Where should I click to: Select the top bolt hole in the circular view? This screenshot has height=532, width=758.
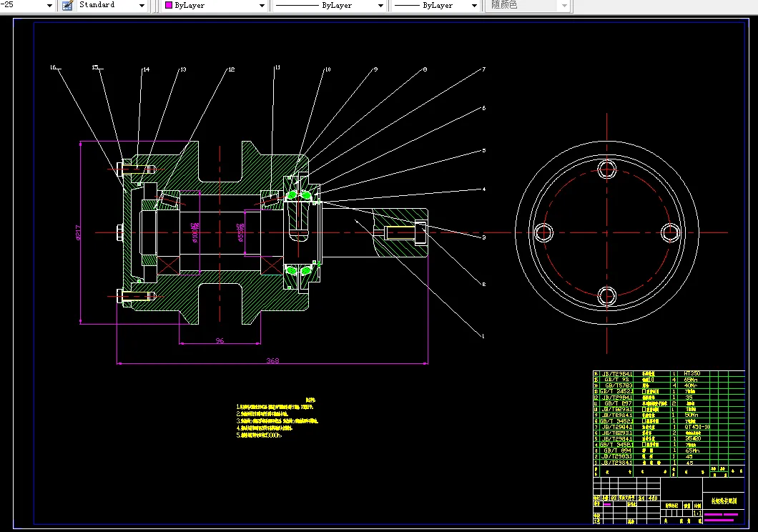point(606,169)
